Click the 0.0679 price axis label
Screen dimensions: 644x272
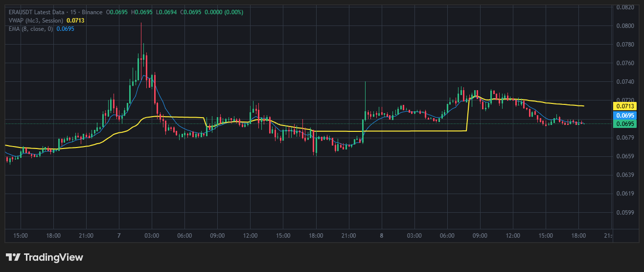(625, 138)
